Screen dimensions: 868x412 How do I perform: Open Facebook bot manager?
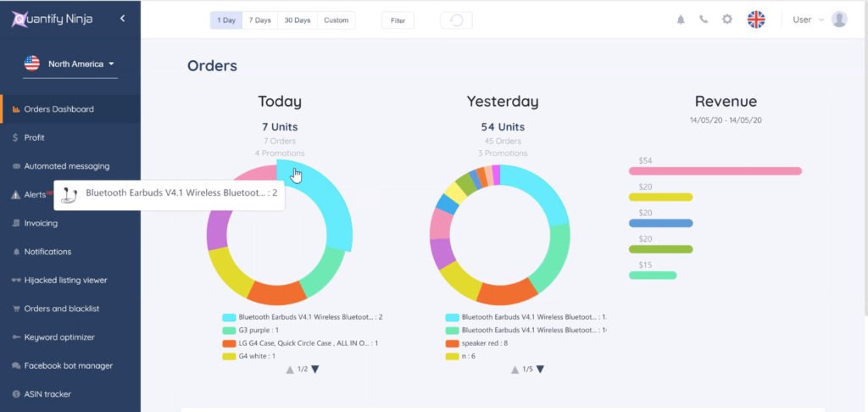pos(70,365)
